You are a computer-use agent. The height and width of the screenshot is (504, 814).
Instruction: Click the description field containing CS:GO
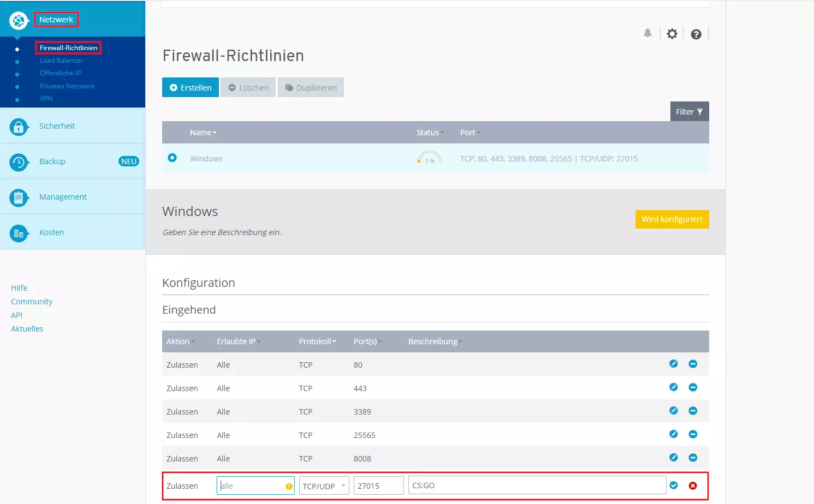[537, 485]
